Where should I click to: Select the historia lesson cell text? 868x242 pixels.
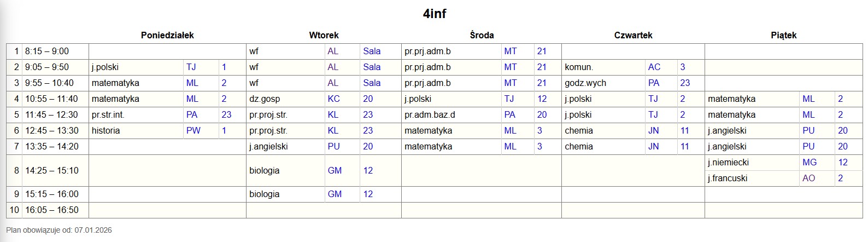pos(105,131)
